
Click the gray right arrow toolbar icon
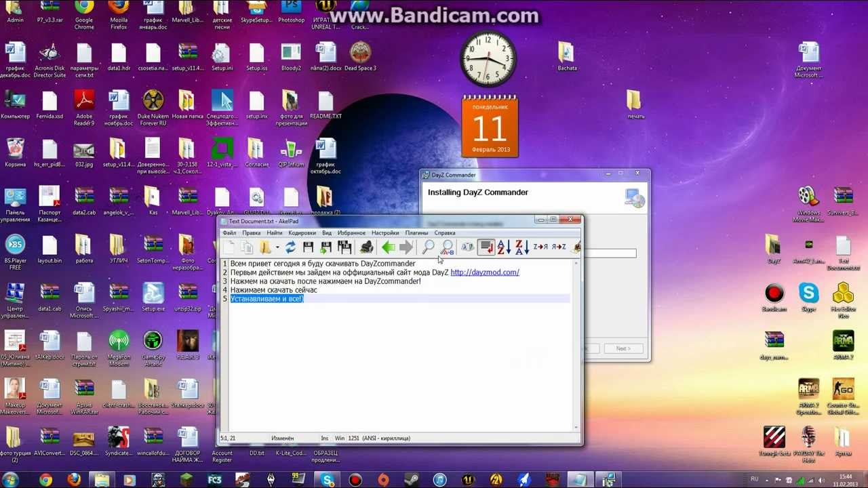[406, 247]
